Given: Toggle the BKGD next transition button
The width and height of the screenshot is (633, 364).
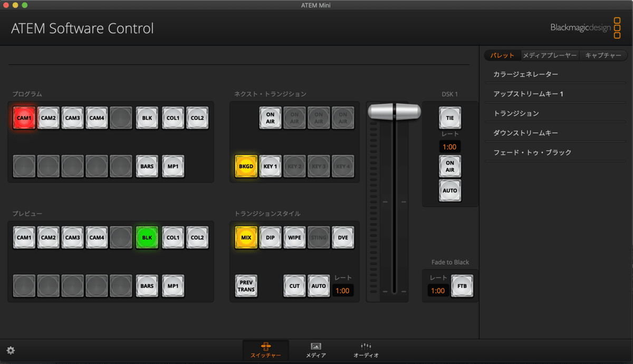Looking at the screenshot, I should point(246,166).
